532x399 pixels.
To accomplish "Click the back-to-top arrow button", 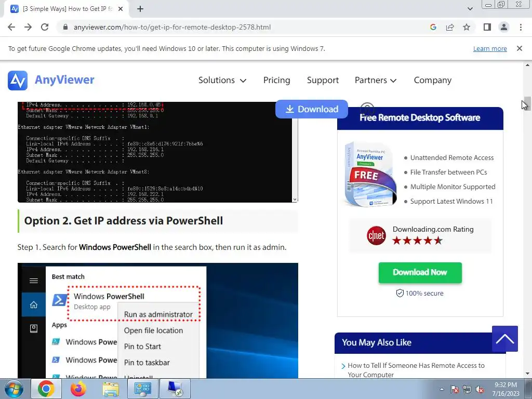I will [505, 339].
